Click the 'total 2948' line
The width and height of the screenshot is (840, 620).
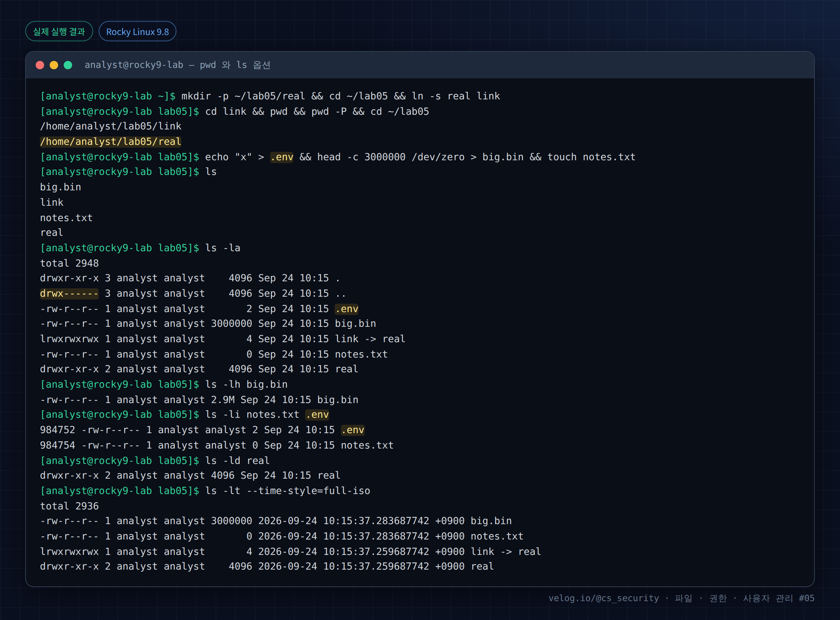coord(69,263)
